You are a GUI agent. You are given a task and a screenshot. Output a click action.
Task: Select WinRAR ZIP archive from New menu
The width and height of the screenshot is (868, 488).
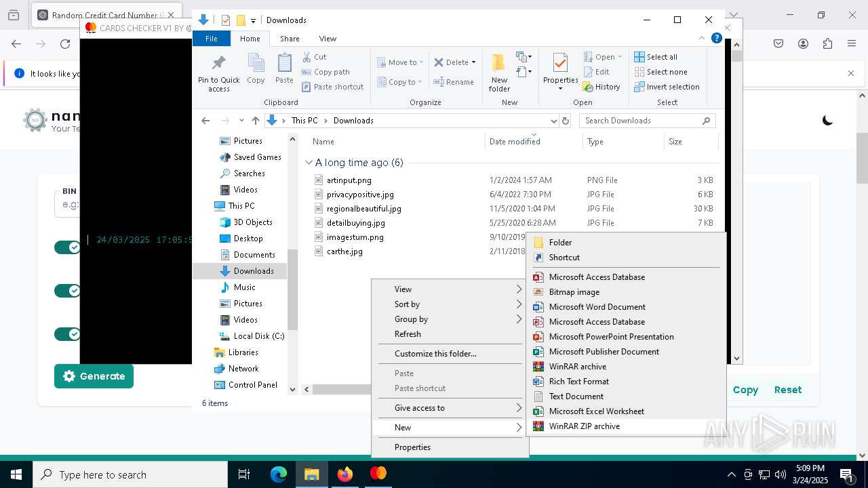click(626, 426)
